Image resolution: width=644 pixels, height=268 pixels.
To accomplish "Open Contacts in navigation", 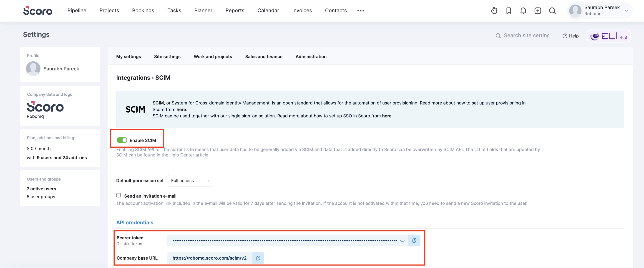I will (336, 10).
